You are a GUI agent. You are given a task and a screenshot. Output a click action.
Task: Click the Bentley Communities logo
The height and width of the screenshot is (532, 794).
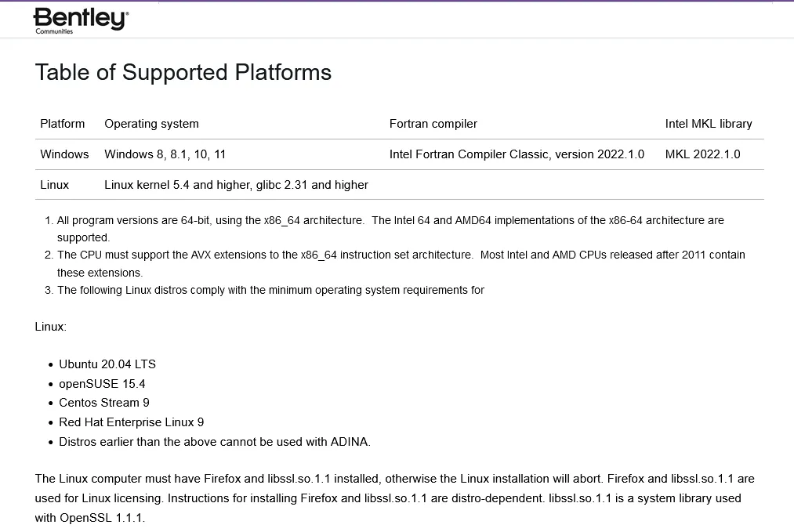(x=80, y=20)
